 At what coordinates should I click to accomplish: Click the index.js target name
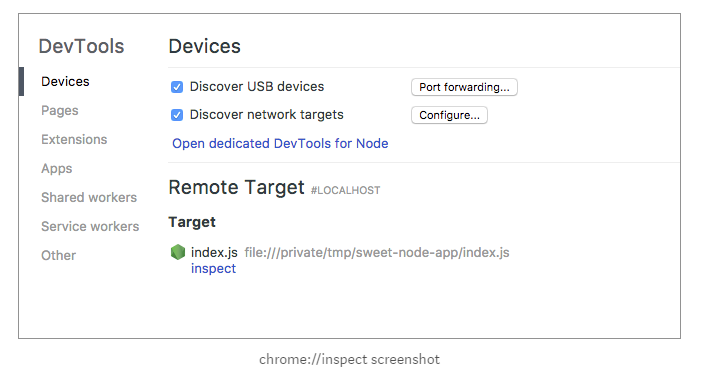[x=214, y=252]
